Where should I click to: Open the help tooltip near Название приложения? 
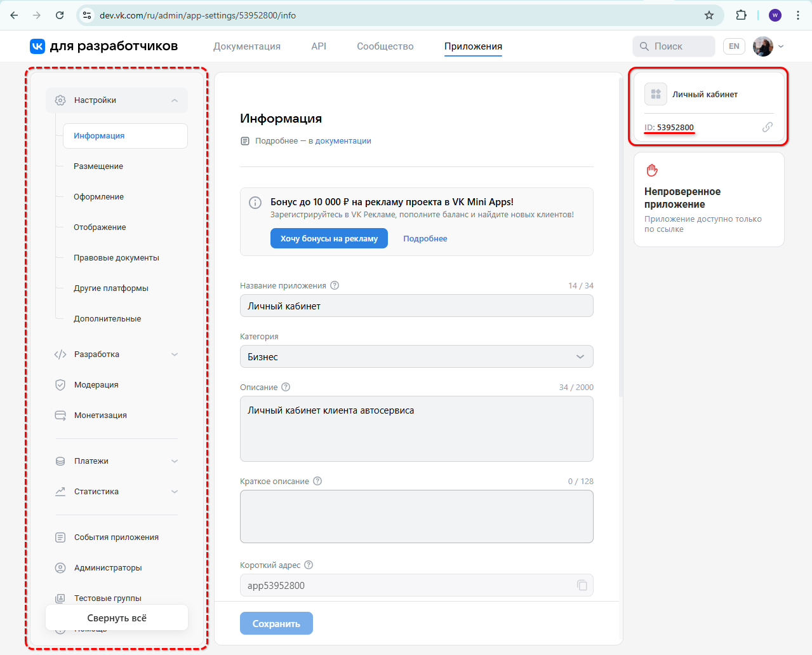pyautogui.click(x=335, y=285)
